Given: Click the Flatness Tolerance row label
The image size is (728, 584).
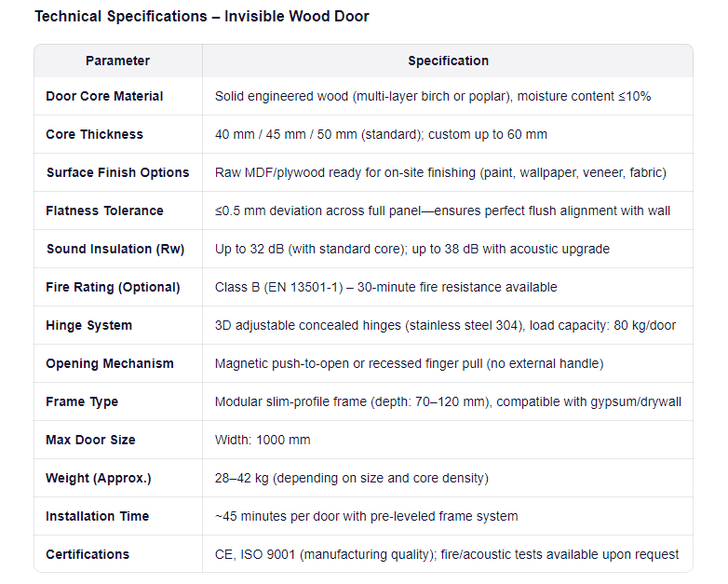Looking at the screenshot, I should point(104,211).
